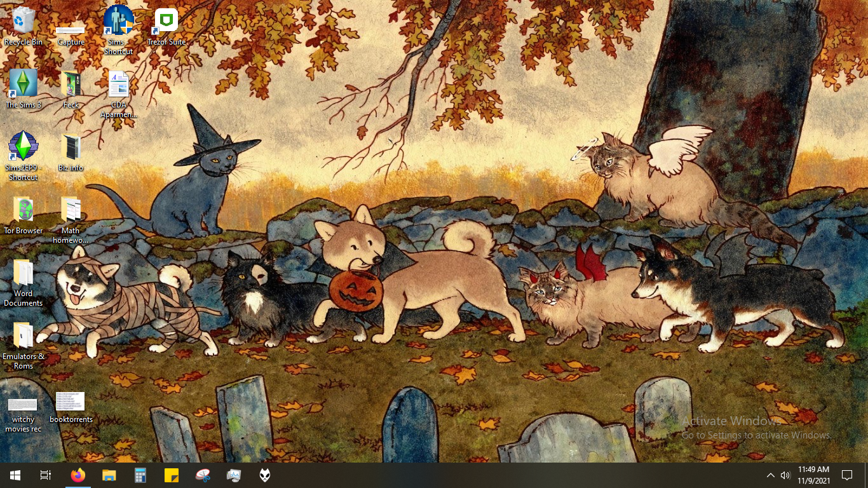The image size is (868, 488).
Task: Open the volume control speaker icon
Action: [x=785, y=475]
